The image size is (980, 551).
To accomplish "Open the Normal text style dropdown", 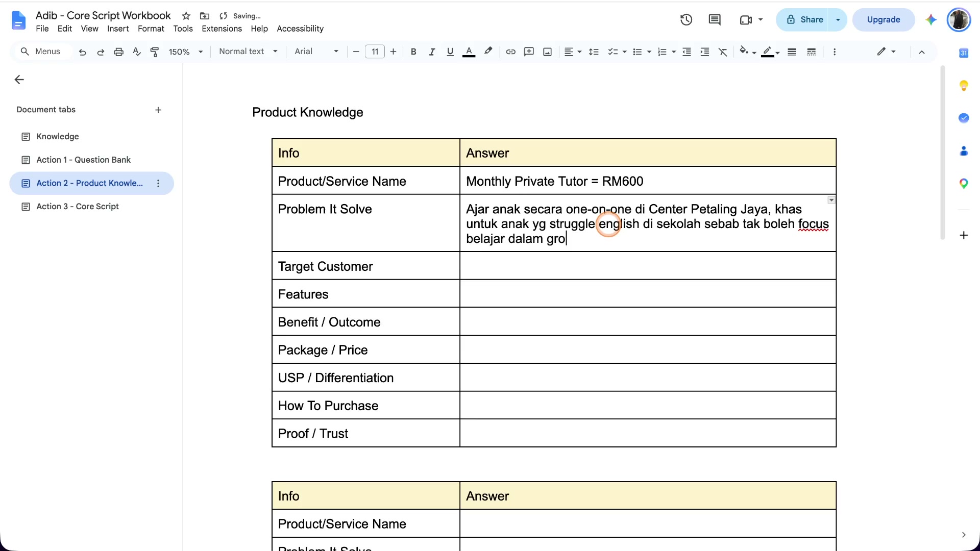I will (248, 52).
